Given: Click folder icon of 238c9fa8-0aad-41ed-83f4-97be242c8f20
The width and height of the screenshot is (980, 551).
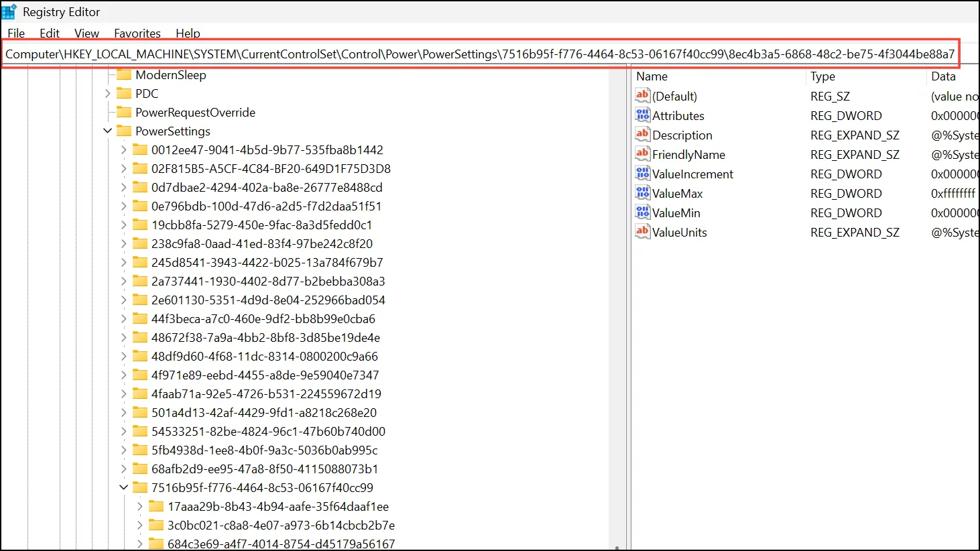Looking at the screenshot, I should [140, 243].
